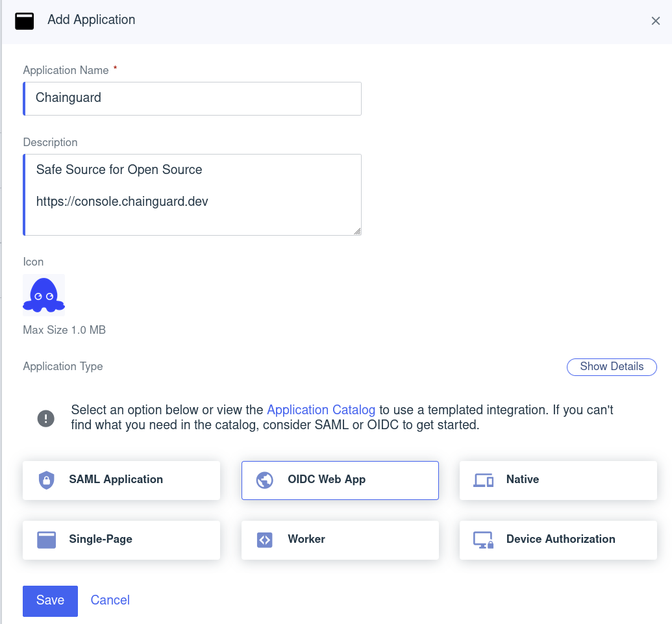672x624 pixels.
Task: Click the OIDC Web App globe icon
Action: pos(264,480)
